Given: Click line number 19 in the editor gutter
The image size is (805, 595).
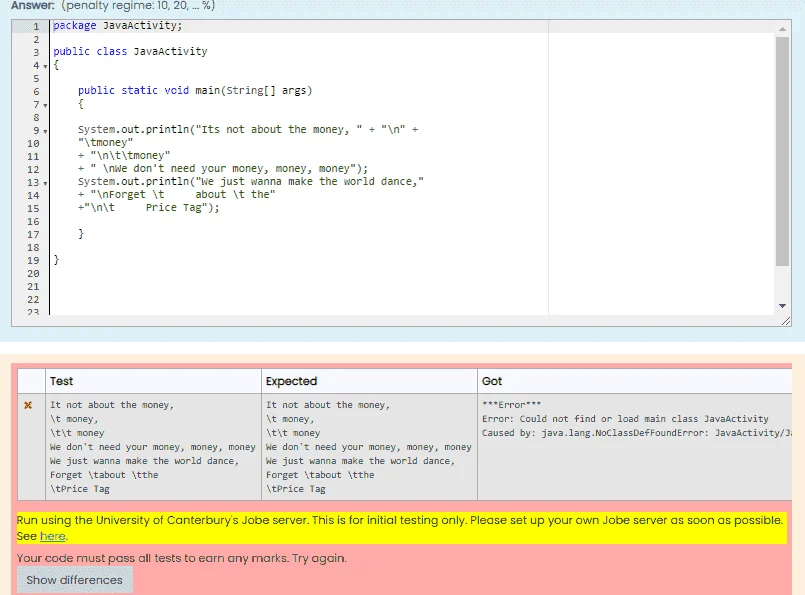Looking at the screenshot, I should click(x=33, y=260).
